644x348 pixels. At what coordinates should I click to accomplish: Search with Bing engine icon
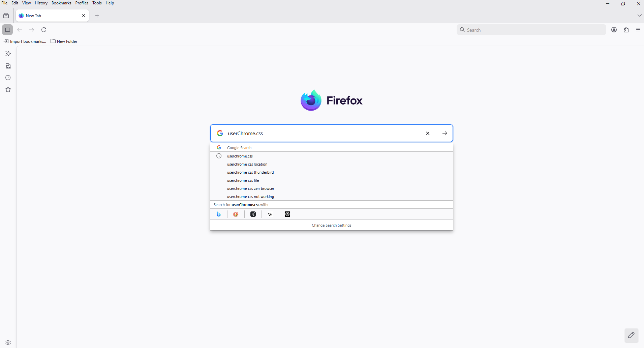[x=219, y=214]
